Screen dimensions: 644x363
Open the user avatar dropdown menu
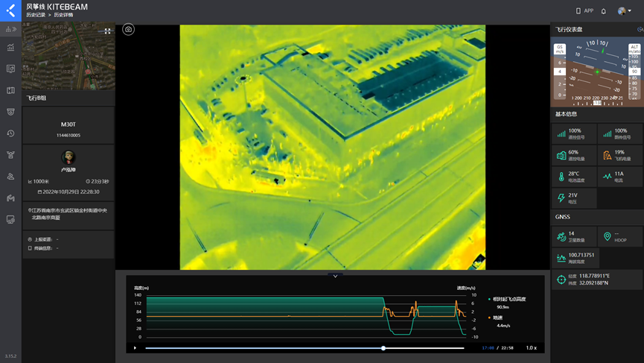(625, 11)
